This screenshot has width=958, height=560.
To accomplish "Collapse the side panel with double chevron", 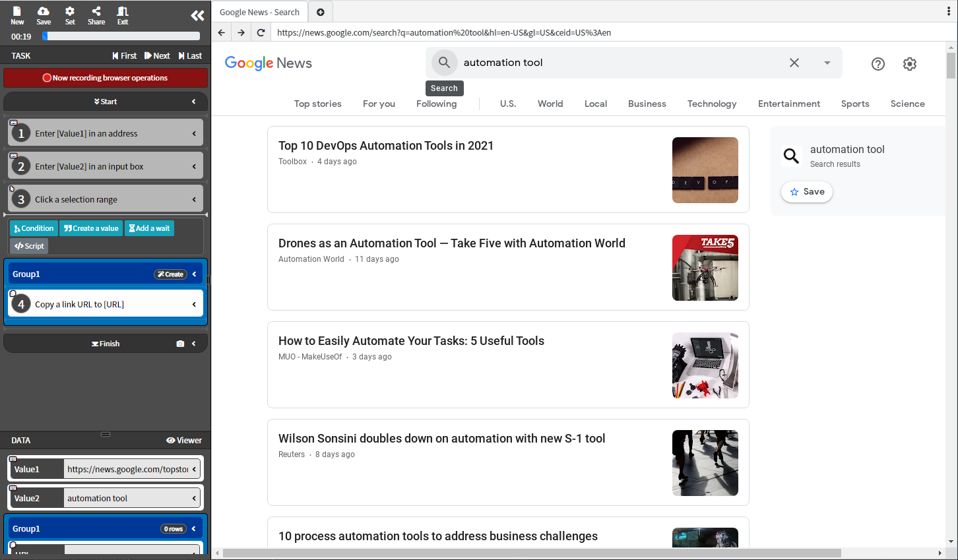I will [x=197, y=16].
